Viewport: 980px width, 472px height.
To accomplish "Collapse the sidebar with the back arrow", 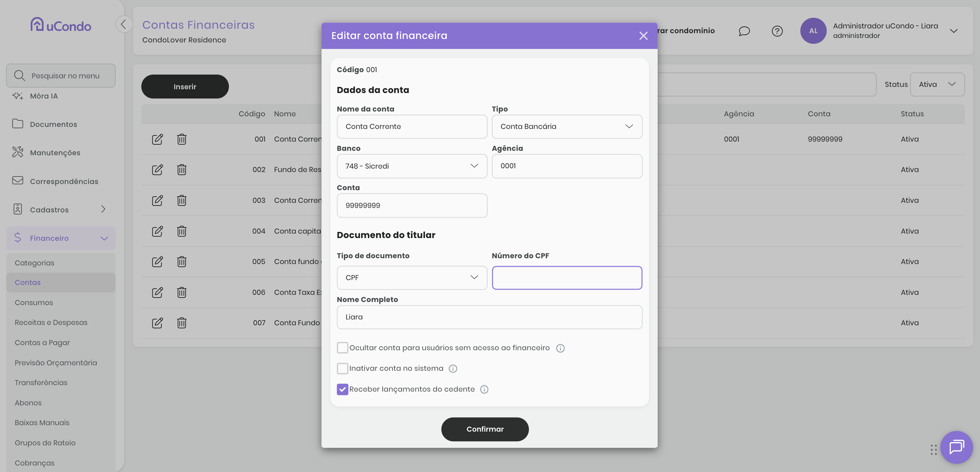I will pyautogui.click(x=124, y=24).
